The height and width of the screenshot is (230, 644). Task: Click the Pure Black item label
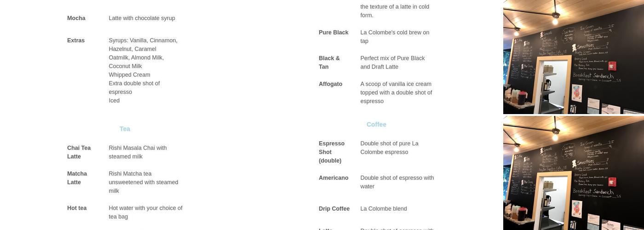333,33
